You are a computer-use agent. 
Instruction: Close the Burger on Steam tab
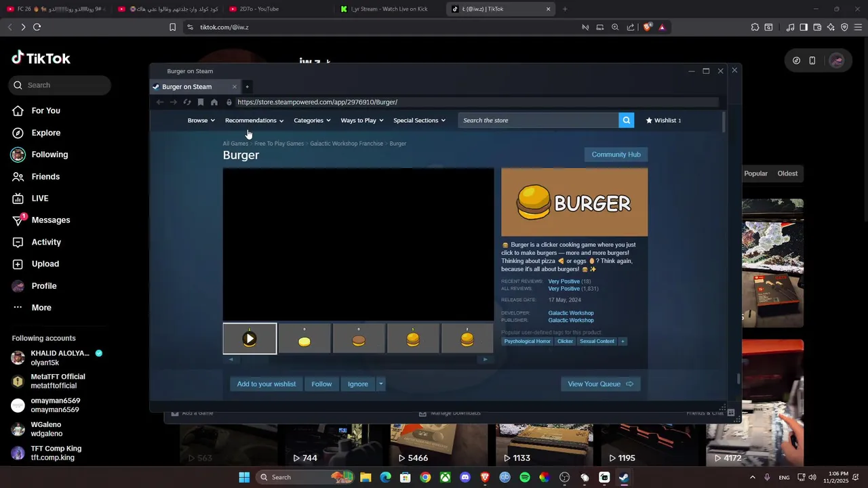(x=235, y=87)
